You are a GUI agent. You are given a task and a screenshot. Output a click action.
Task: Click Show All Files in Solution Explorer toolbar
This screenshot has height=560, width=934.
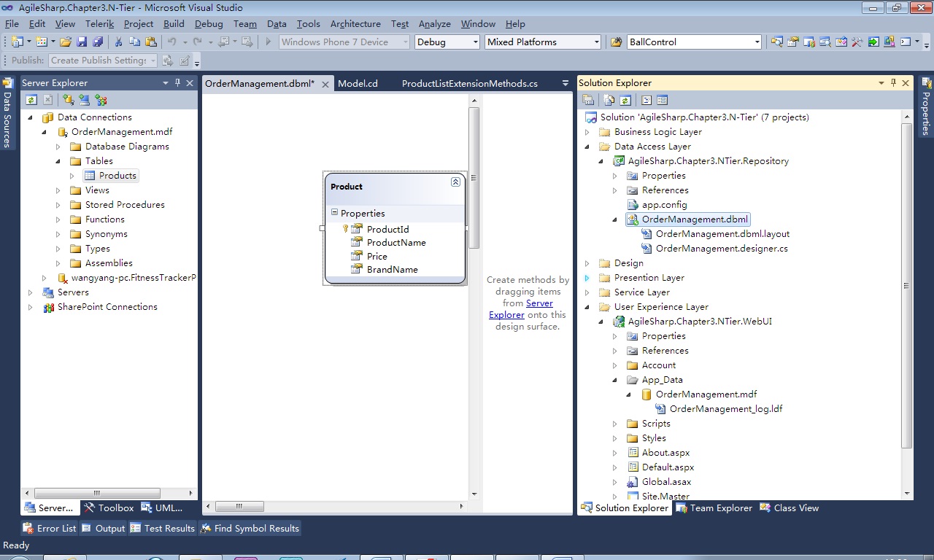[609, 100]
